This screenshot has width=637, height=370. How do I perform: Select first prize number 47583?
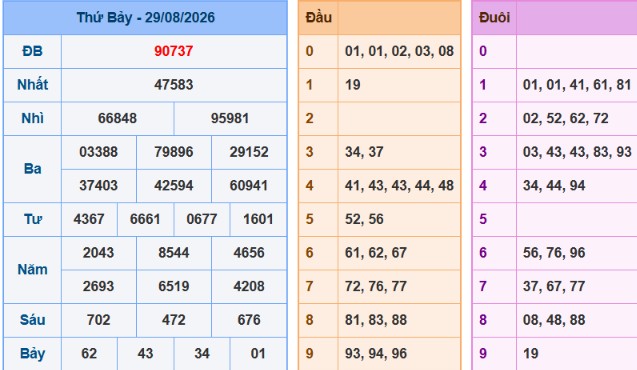click(173, 85)
